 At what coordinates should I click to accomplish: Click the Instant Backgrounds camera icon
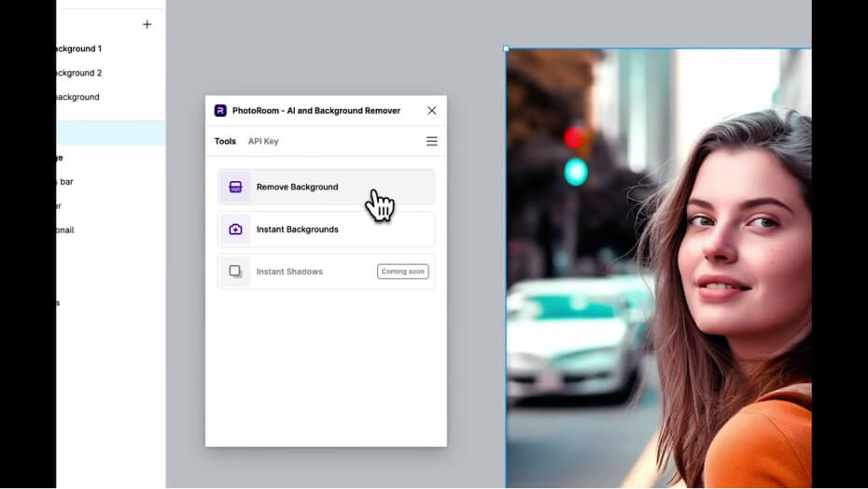[x=235, y=230]
